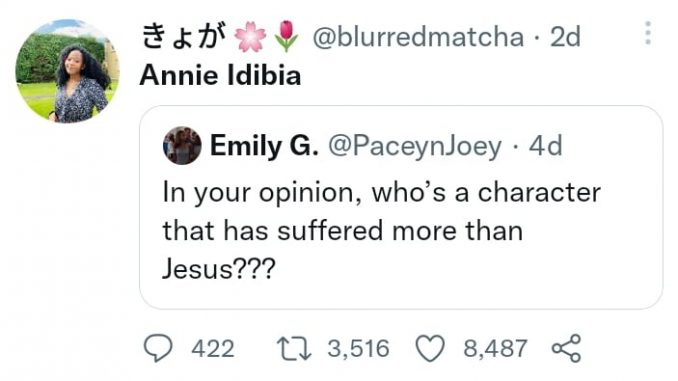678x381 pixels.
Task: Open the quoted tweet's 4d timestamp
Action: (x=545, y=146)
